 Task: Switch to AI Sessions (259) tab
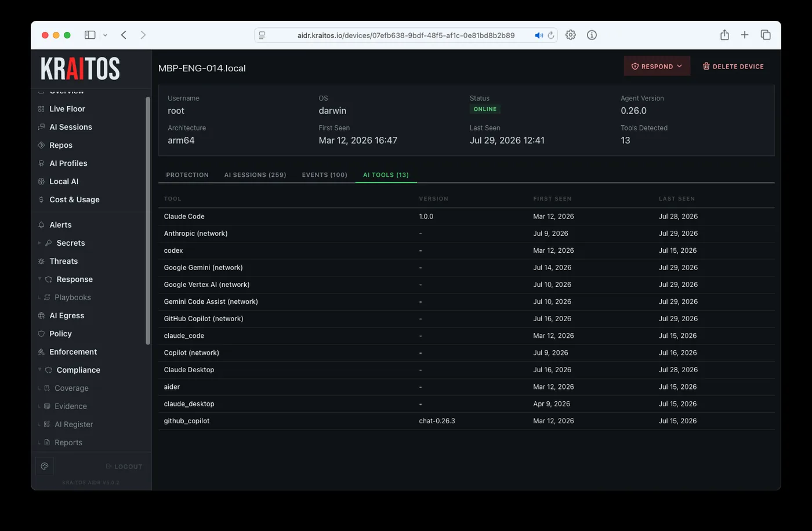coord(255,174)
